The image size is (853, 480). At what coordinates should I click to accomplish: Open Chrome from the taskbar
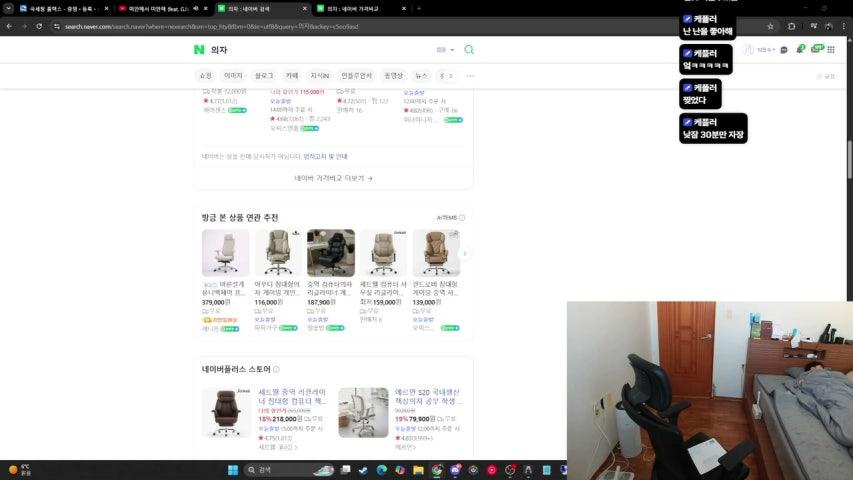coord(437,470)
